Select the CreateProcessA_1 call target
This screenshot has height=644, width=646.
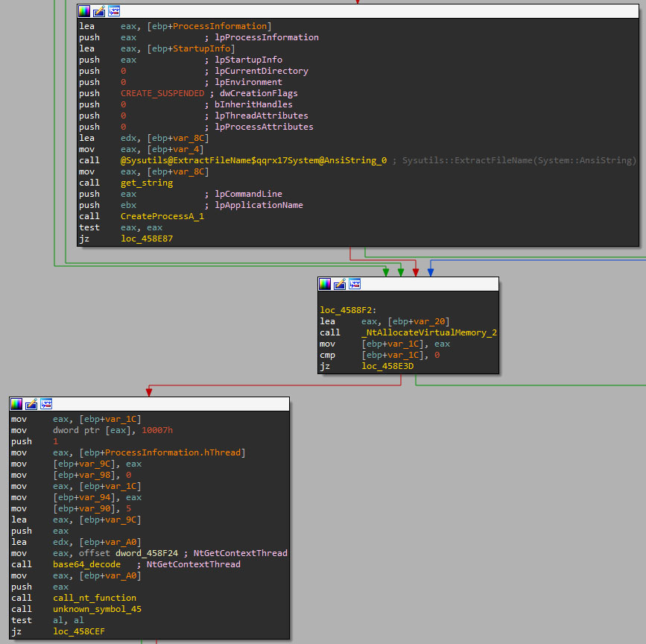162,216
